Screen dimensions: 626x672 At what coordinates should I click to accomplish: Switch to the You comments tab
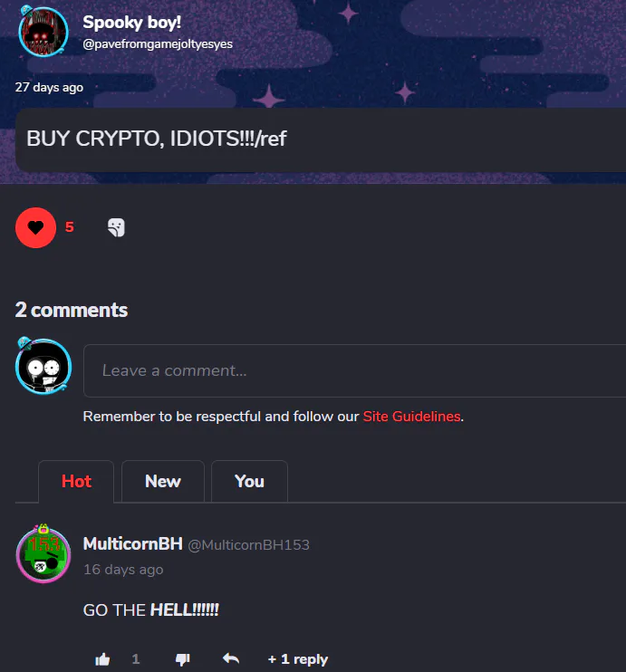tap(249, 481)
